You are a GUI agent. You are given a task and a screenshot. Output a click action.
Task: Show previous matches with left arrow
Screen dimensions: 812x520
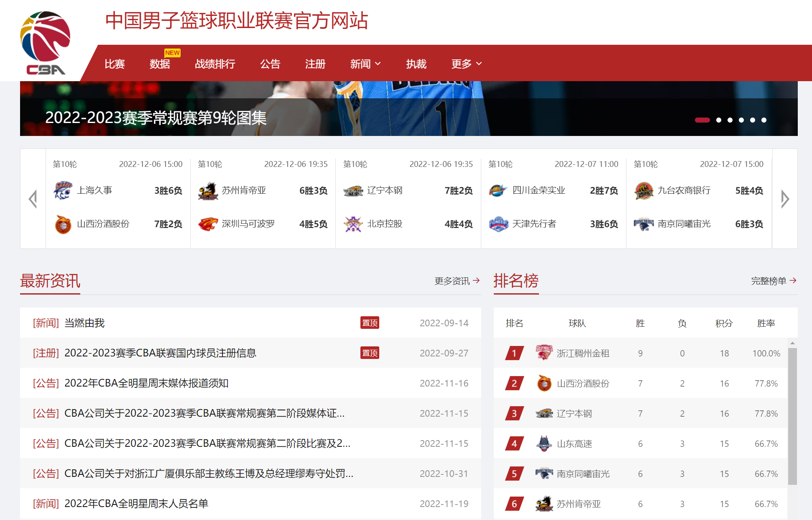[33, 199]
